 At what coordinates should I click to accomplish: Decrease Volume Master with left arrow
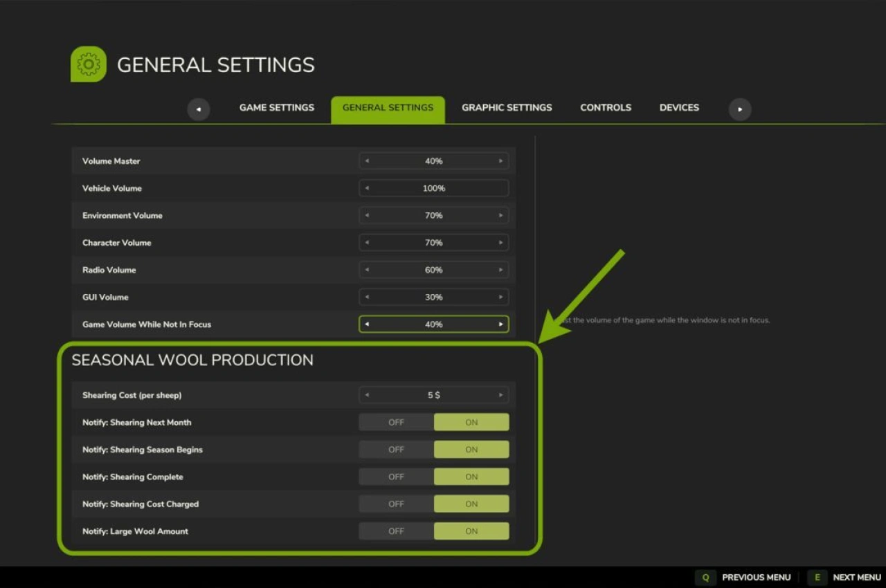click(x=367, y=161)
